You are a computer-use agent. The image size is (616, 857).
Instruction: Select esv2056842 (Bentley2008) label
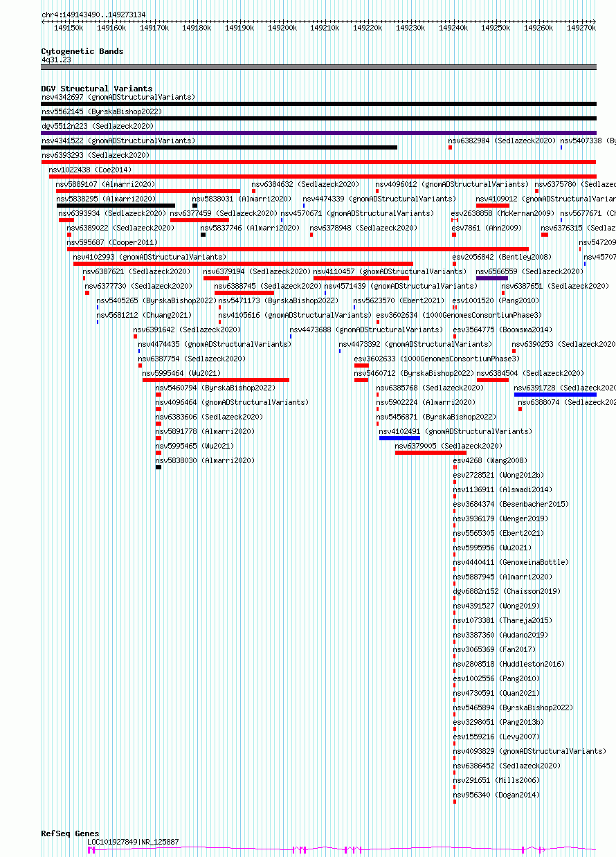coord(502,257)
